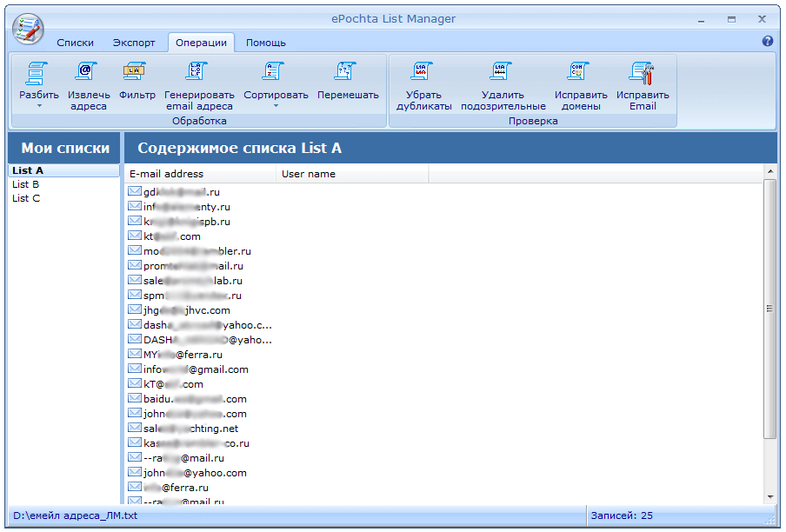
Task: Click envelope icon of chting.net row
Action: tap(135, 428)
